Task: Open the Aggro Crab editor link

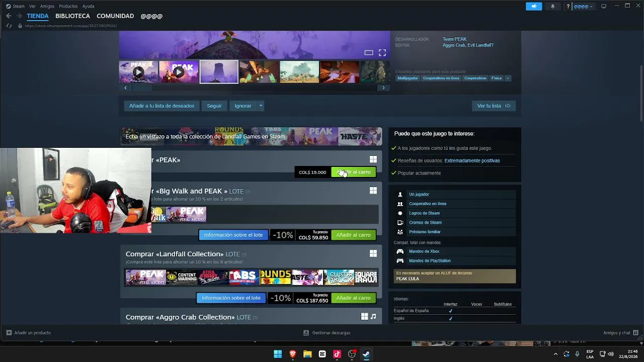Action: point(454,45)
